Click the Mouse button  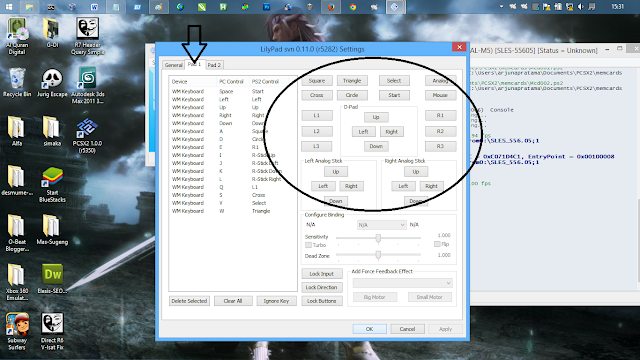(440, 95)
